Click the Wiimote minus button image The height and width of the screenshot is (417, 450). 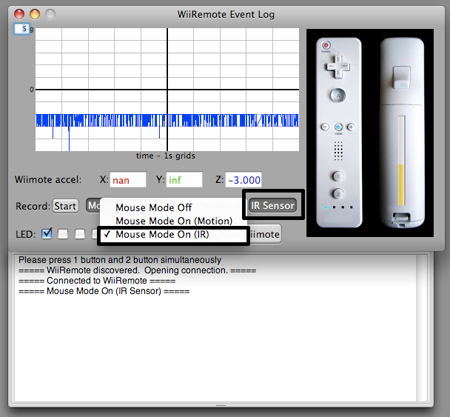[x=325, y=127]
